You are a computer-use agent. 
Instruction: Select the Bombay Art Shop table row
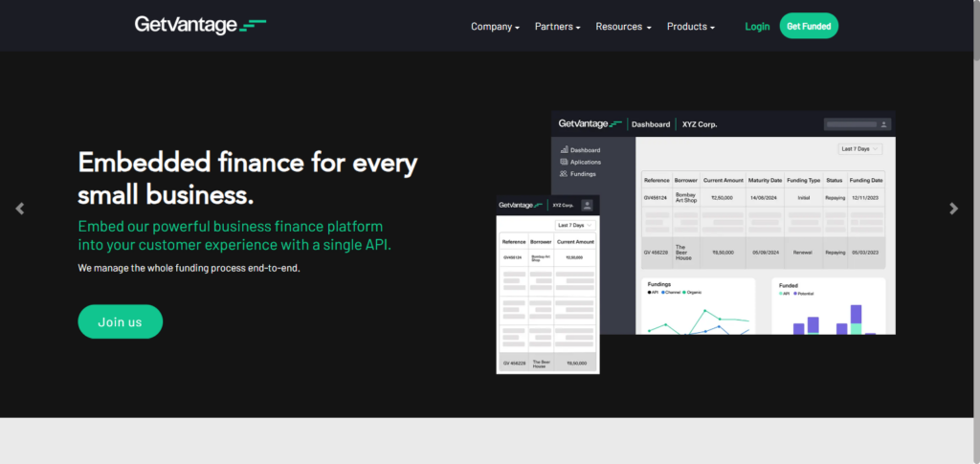coord(764,198)
